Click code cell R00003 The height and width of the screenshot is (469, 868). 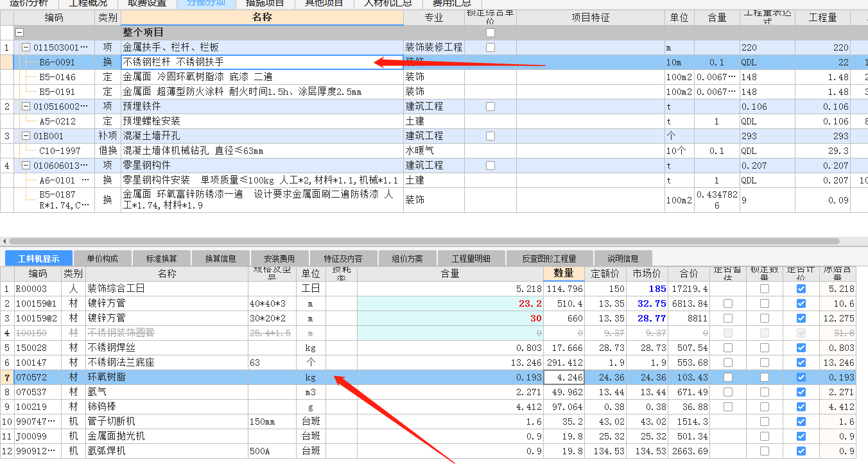coord(39,289)
